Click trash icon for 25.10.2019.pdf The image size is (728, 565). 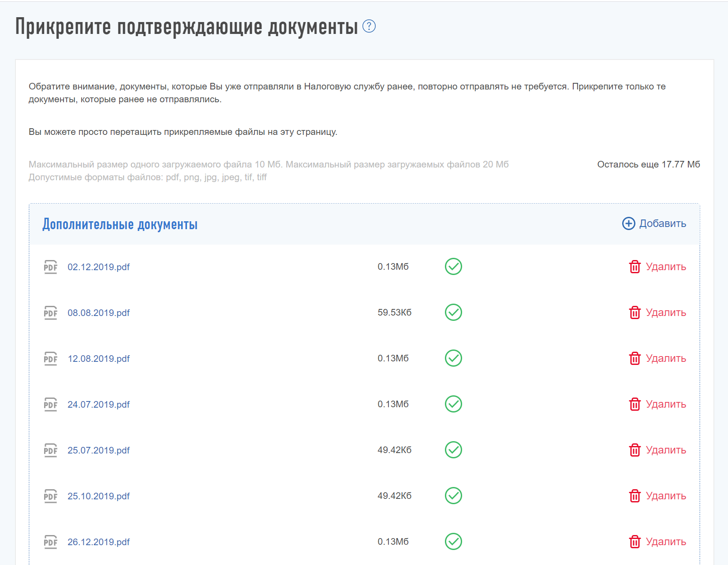point(635,496)
